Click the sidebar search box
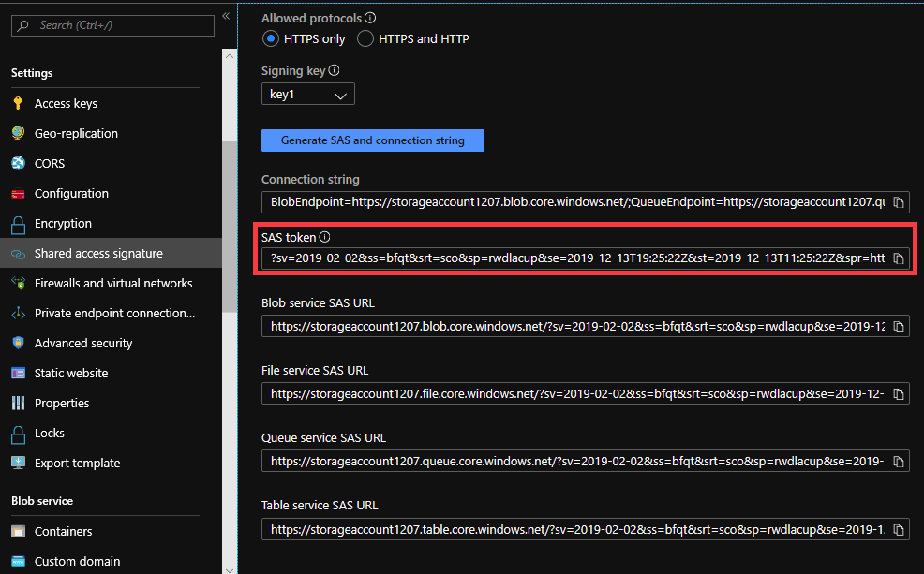The image size is (924, 574). [112, 25]
